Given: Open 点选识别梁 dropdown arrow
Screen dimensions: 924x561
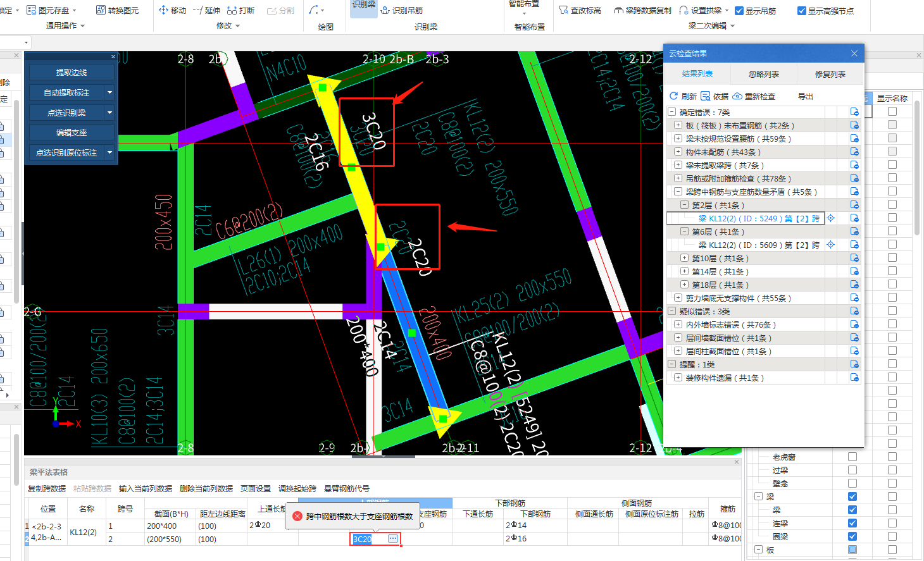Looking at the screenshot, I should pyautogui.click(x=109, y=113).
